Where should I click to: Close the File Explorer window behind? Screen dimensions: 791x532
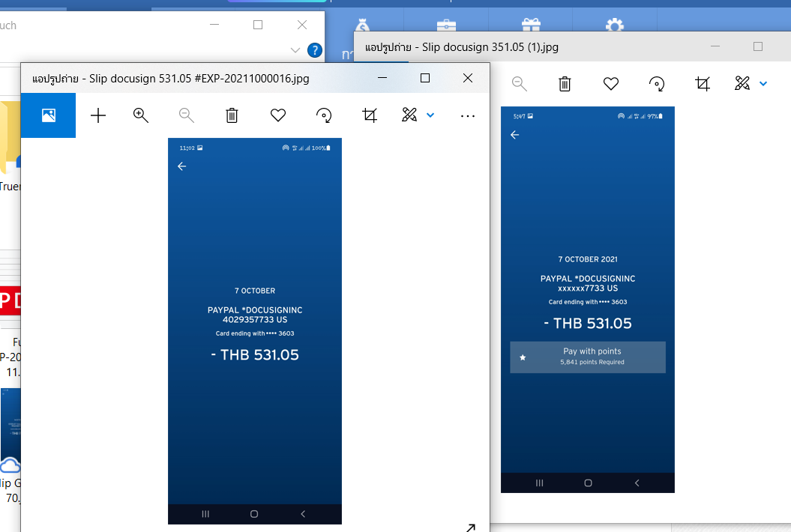pos(302,25)
